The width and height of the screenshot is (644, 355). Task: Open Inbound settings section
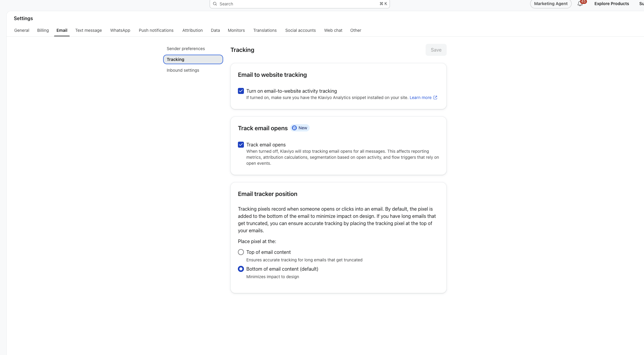pyautogui.click(x=193, y=70)
